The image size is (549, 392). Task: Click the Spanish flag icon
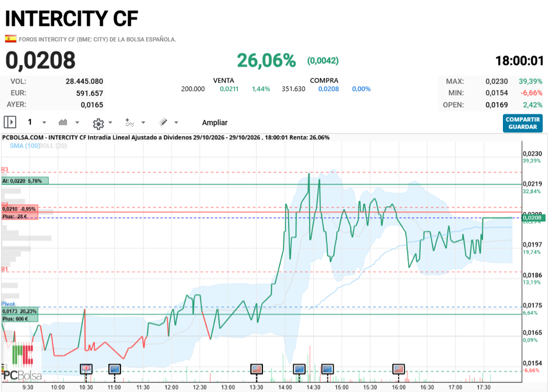point(10,39)
